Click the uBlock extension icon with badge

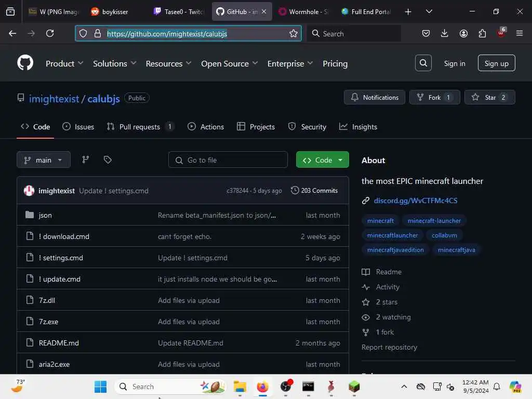[501, 33]
